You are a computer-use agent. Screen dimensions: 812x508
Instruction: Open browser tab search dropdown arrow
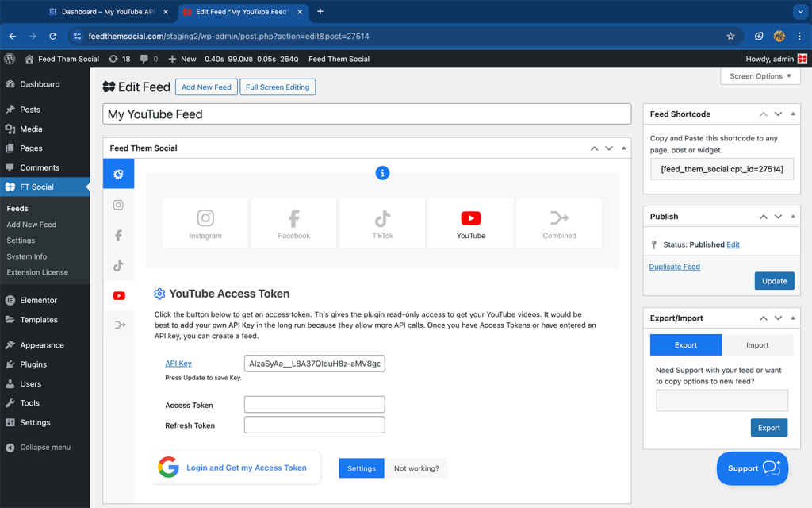801,11
